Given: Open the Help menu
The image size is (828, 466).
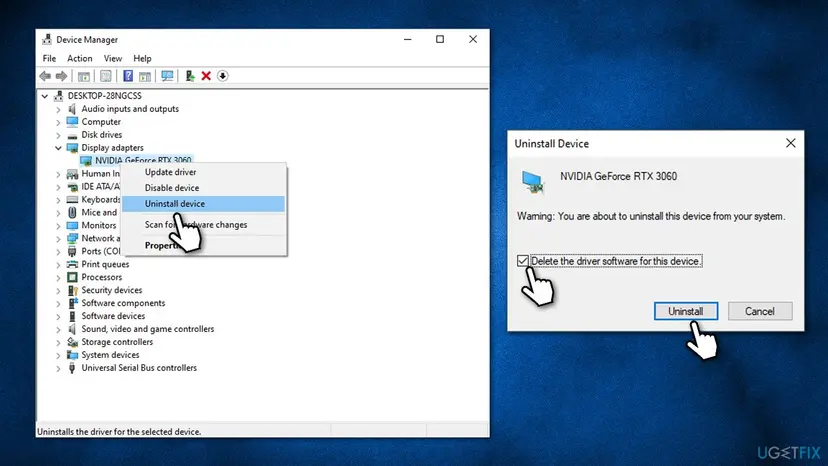Looking at the screenshot, I should click(142, 59).
